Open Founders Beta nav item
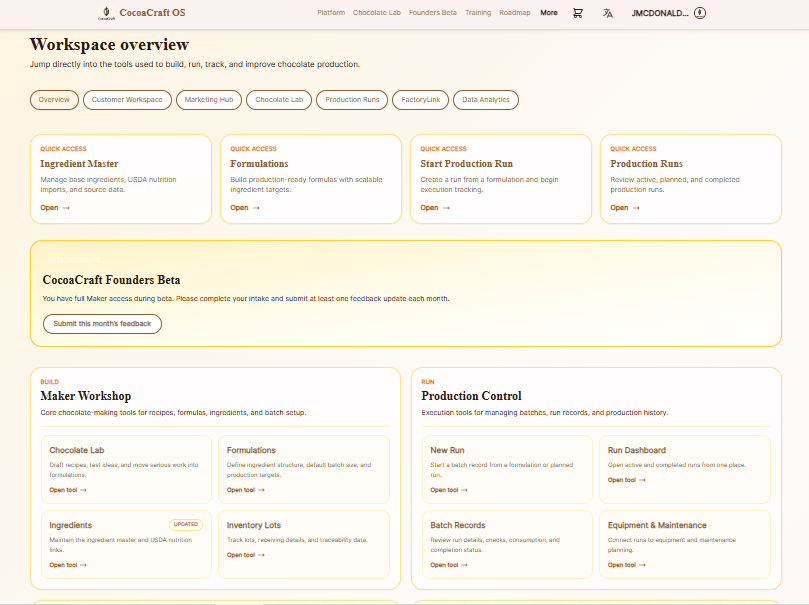Viewport: 809px width, 605px height. [433, 13]
